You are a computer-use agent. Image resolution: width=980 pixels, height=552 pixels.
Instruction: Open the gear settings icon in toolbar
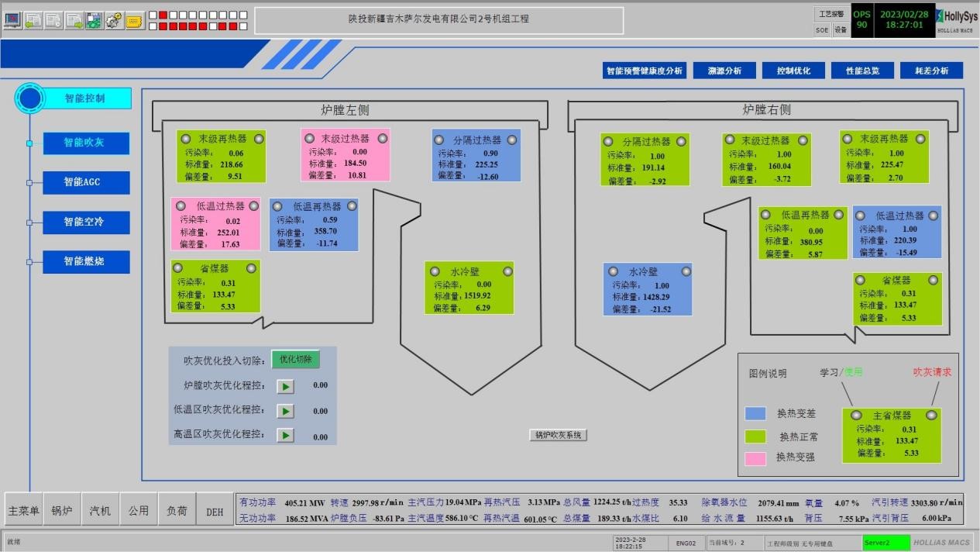click(114, 20)
